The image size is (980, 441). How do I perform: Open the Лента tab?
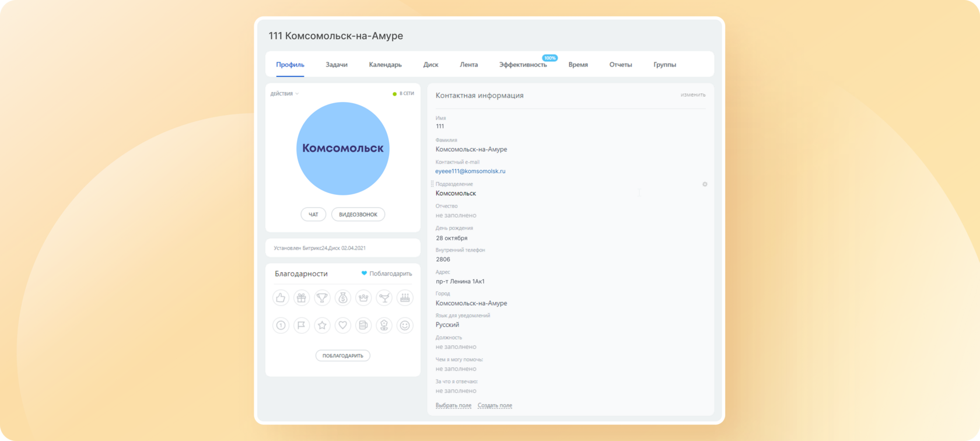[x=468, y=65]
